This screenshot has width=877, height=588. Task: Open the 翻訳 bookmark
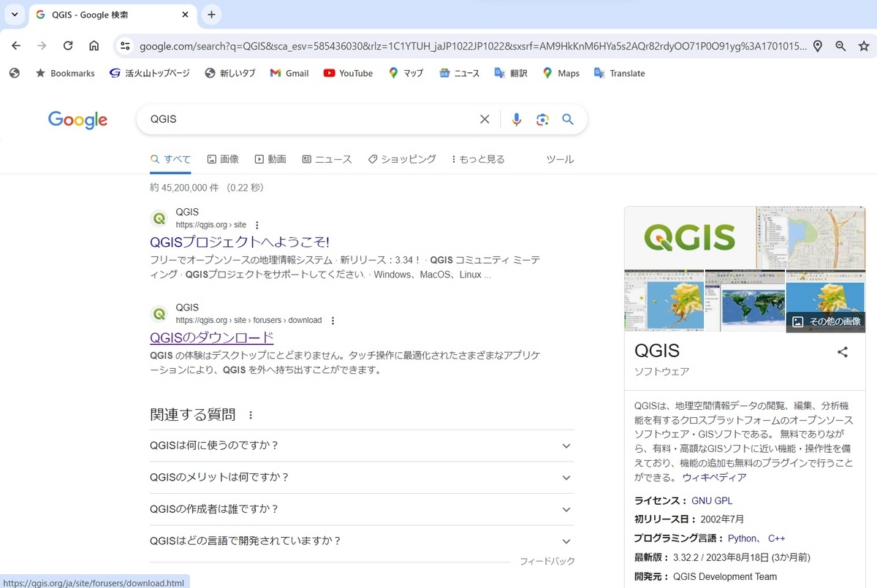[x=511, y=73]
